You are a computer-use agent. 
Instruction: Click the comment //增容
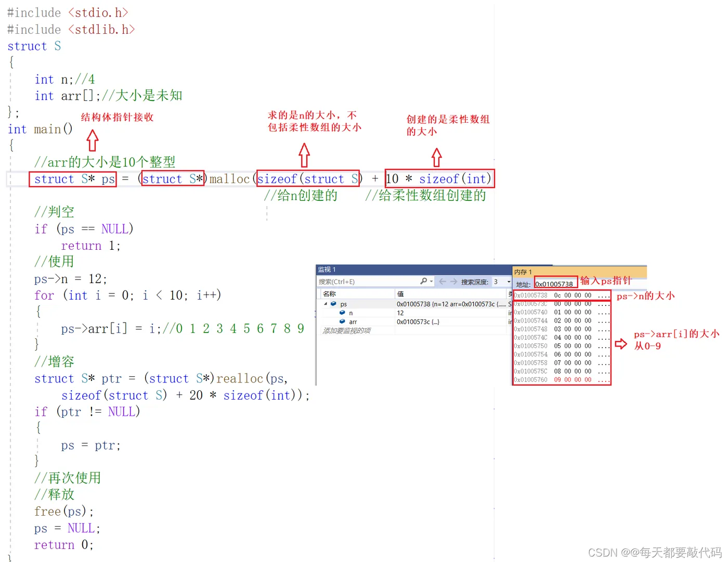pos(54,362)
